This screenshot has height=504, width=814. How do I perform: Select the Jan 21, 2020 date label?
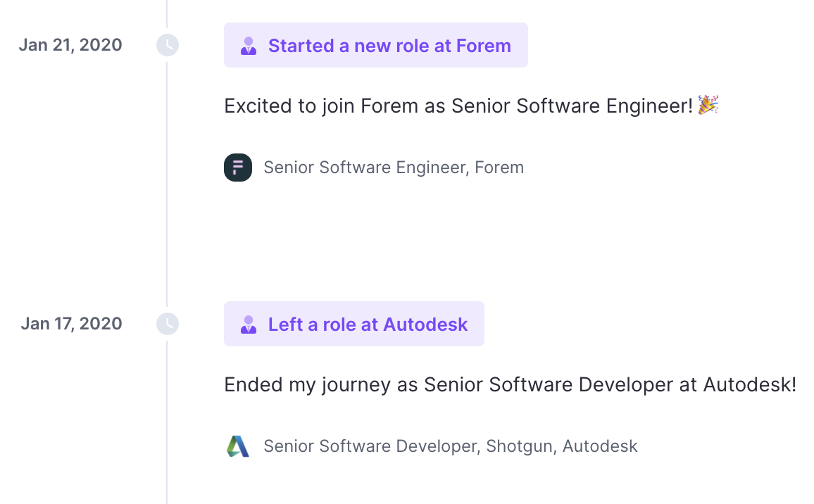[70, 44]
